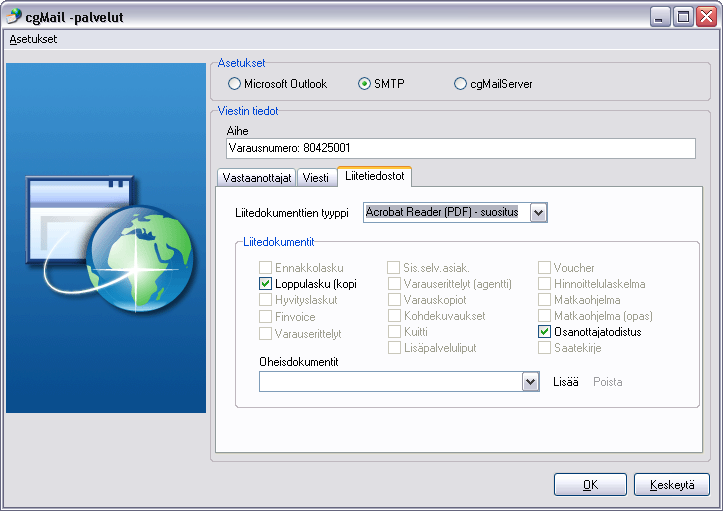Click the cgMail app icon in title bar
Screen dimensions: 723x511
tap(14, 16)
